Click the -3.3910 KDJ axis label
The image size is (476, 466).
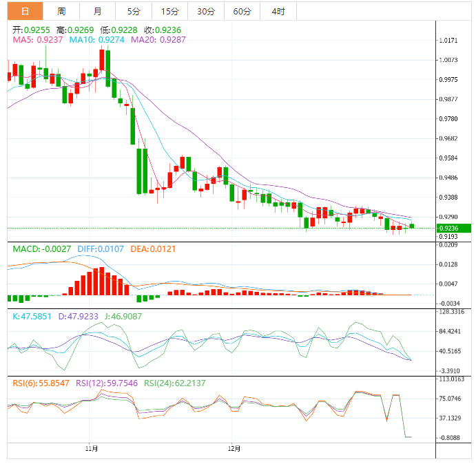coord(449,371)
